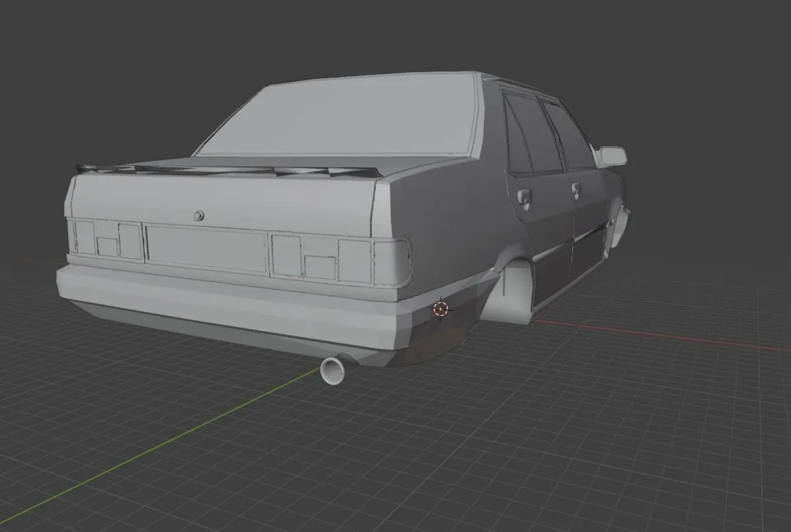Screen dimensions: 791x532
Task: Select the rear windshield glass
Action: [338, 117]
